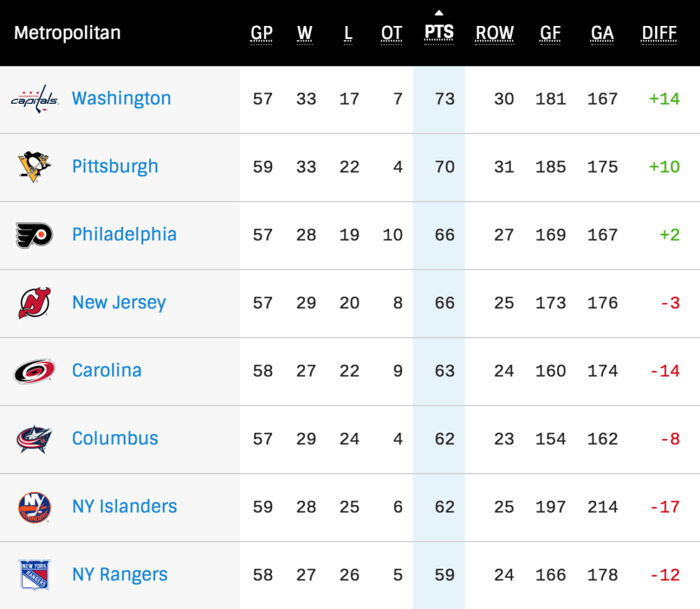
Task: Sort standings by the GP column
Action: coord(262,33)
